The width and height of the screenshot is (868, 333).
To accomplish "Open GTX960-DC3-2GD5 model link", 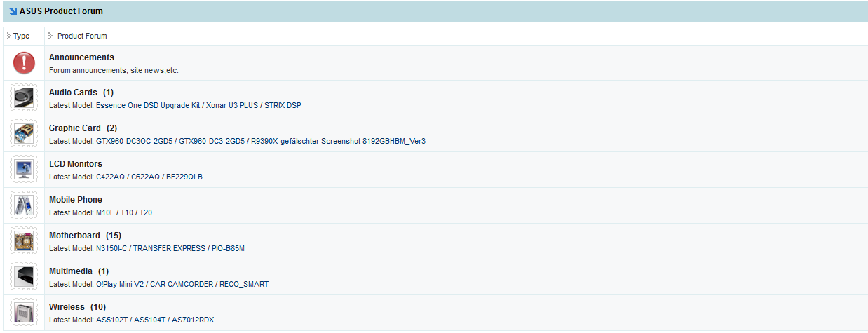I will tap(212, 141).
